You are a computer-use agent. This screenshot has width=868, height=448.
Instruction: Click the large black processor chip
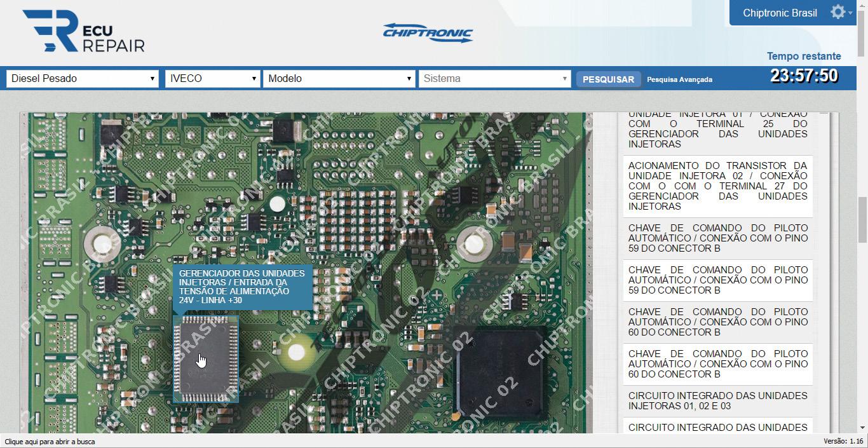[x=501, y=371]
